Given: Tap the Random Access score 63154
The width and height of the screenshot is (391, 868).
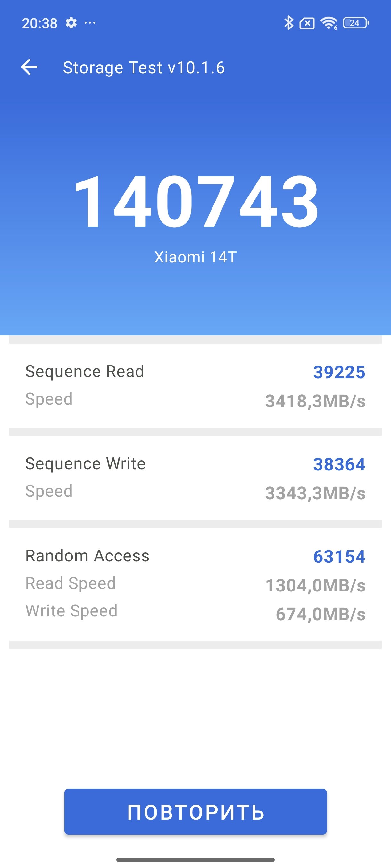Looking at the screenshot, I should (x=339, y=556).
